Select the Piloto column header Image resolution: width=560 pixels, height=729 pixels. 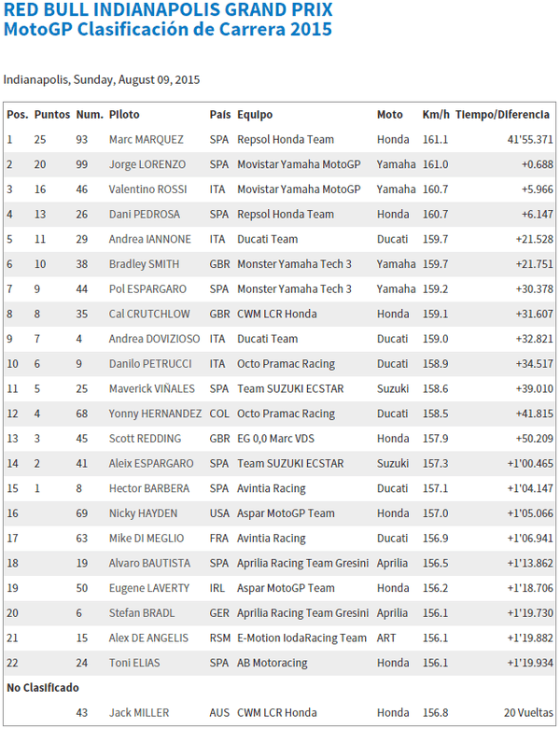pos(124,115)
